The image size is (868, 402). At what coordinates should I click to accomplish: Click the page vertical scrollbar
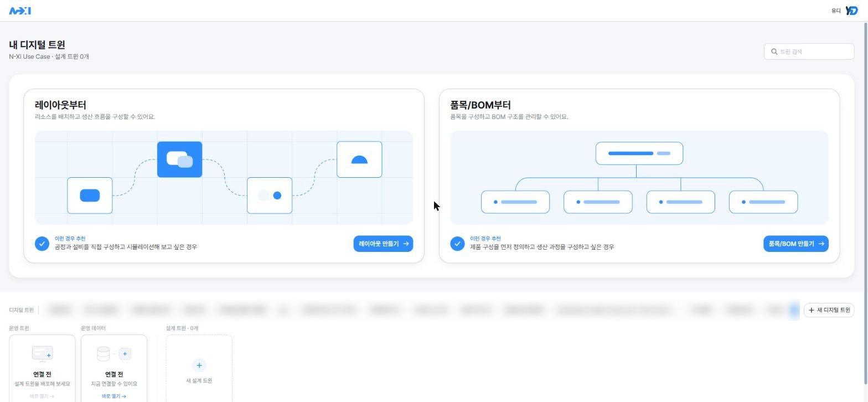click(865, 203)
